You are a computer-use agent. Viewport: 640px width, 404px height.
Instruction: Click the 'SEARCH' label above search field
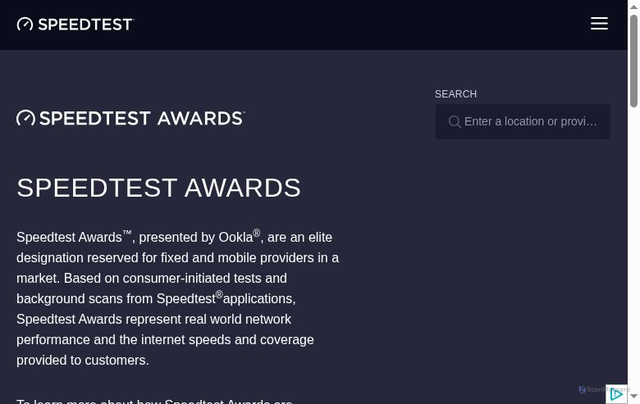pyautogui.click(x=456, y=94)
